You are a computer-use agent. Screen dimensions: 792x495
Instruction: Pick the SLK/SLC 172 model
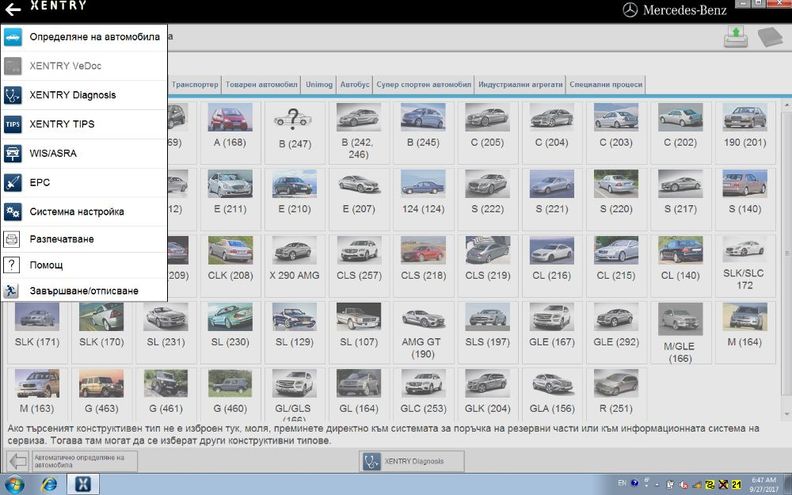click(x=745, y=265)
